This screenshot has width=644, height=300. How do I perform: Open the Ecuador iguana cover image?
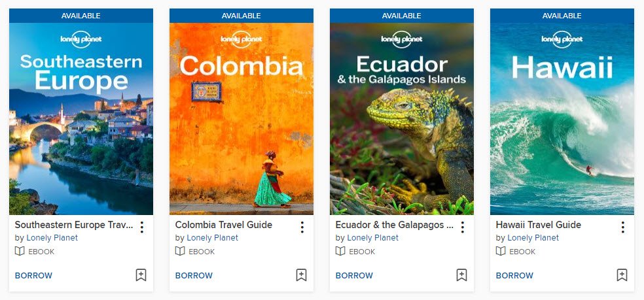402,118
